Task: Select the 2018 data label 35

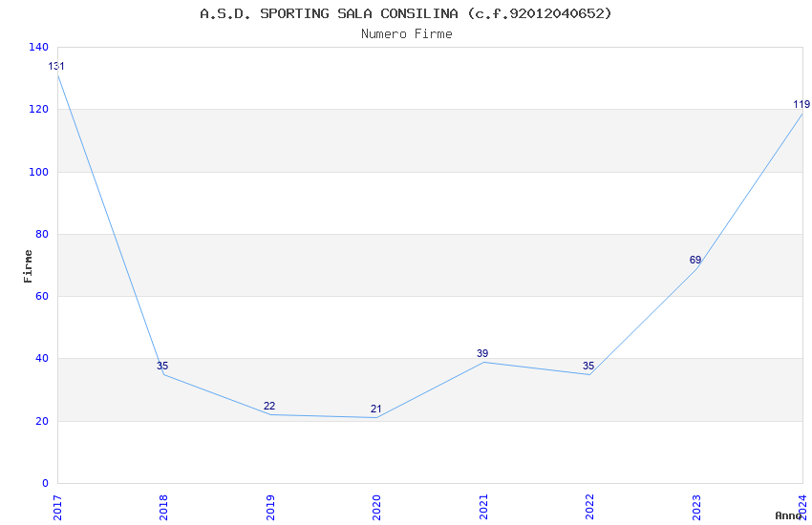Action: click(162, 366)
